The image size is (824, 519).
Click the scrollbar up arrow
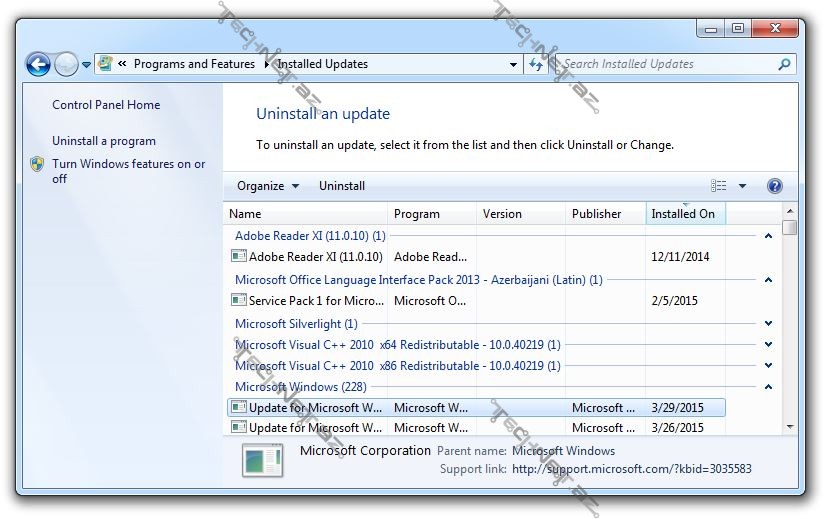[789, 211]
